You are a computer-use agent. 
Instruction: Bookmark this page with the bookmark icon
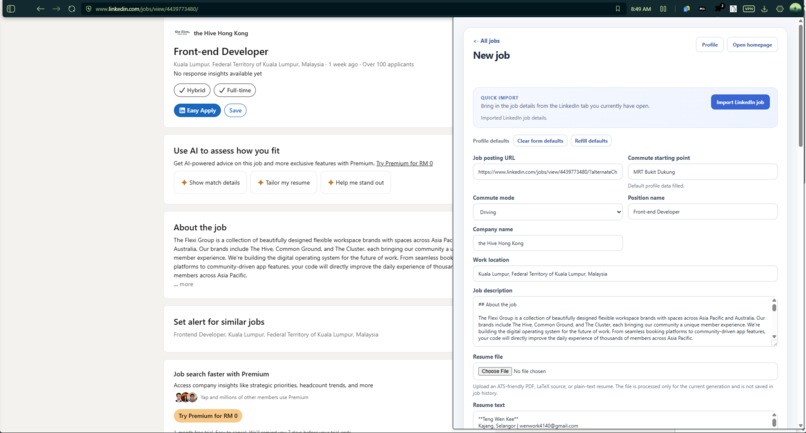click(617, 9)
